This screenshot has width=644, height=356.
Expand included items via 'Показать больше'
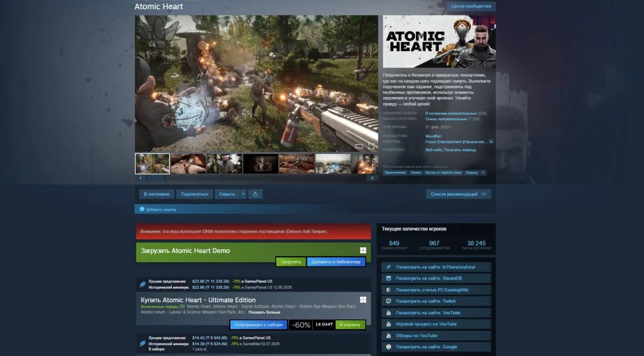265,312
